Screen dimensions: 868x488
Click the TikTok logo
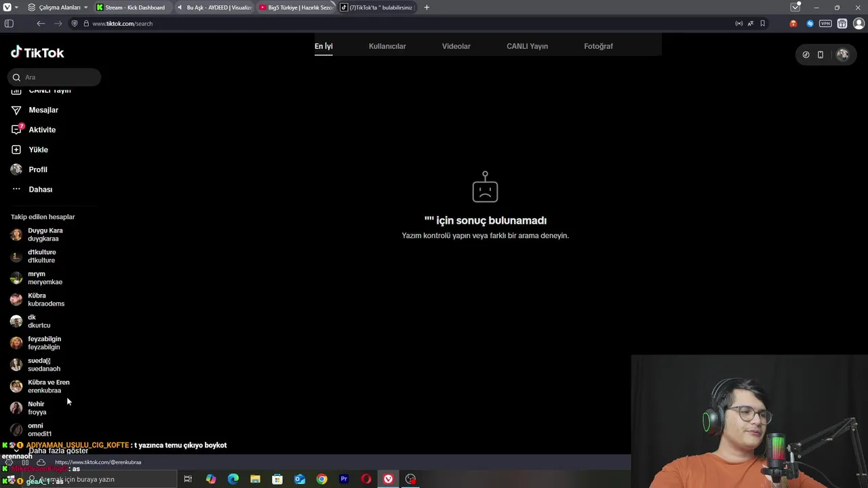click(x=37, y=52)
